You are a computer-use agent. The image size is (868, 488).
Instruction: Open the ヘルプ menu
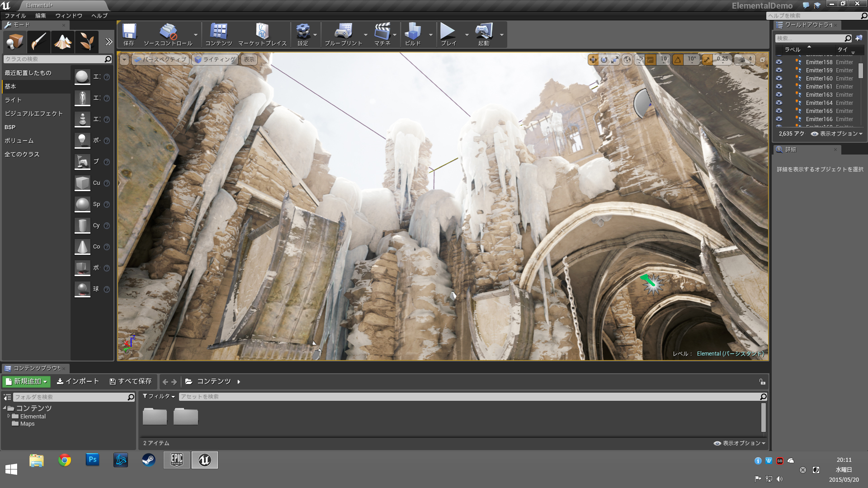click(99, 15)
